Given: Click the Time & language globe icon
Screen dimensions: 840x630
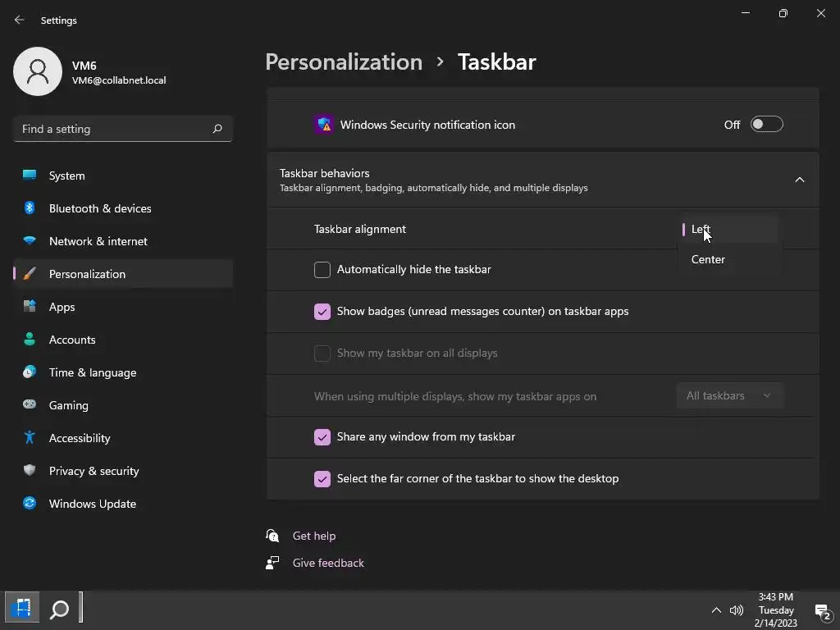Looking at the screenshot, I should click(x=30, y=372).
